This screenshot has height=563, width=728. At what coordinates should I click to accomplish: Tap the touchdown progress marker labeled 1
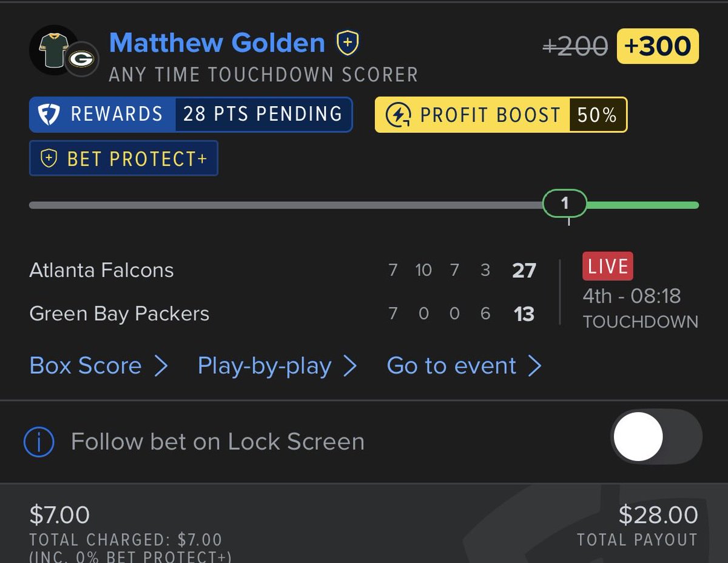(565, 203)
